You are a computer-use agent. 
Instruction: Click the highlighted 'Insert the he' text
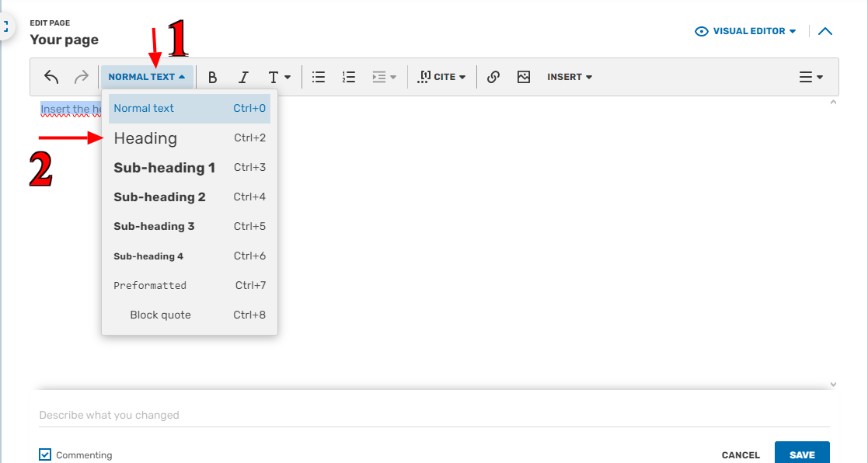pyautogui.click(x=71, y=109)
